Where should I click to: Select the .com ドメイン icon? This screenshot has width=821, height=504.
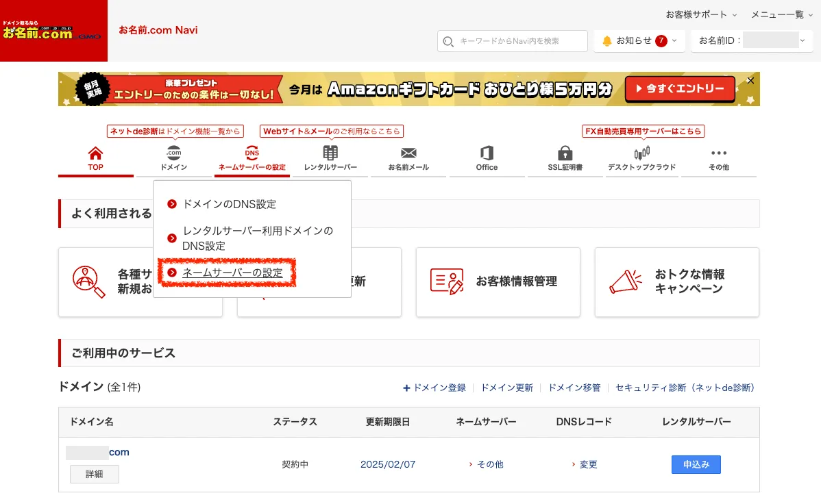coord(174,153)
